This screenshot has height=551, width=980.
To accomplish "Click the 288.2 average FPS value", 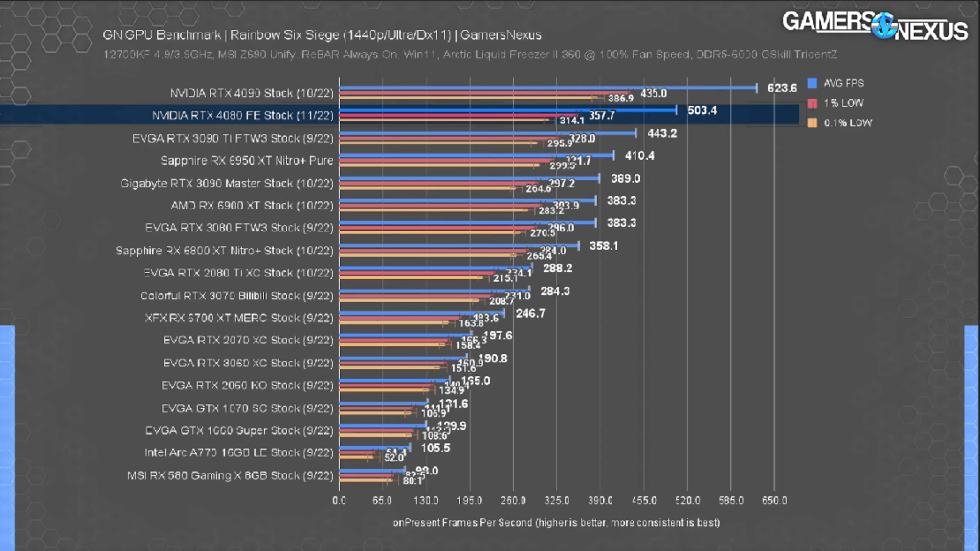I will 558,268.
